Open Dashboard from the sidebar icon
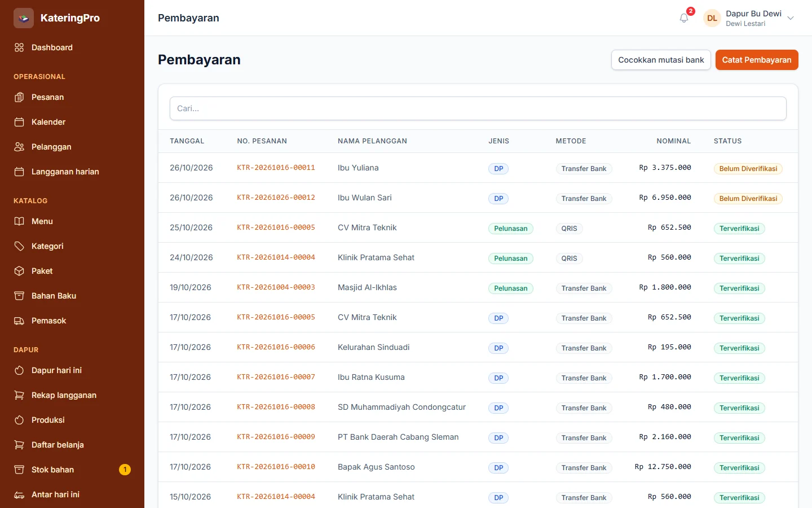812x508 pixels. point(19,47)
